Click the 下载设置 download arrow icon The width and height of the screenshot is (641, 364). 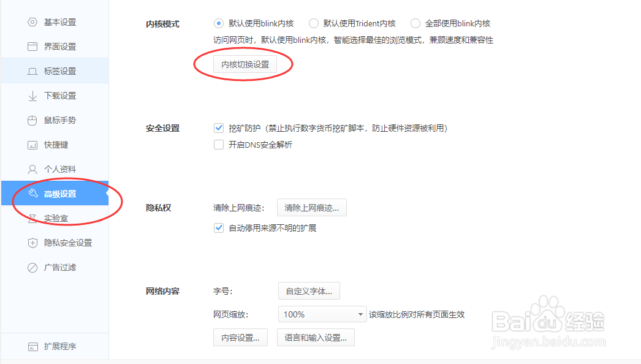(x=32, y=96)
